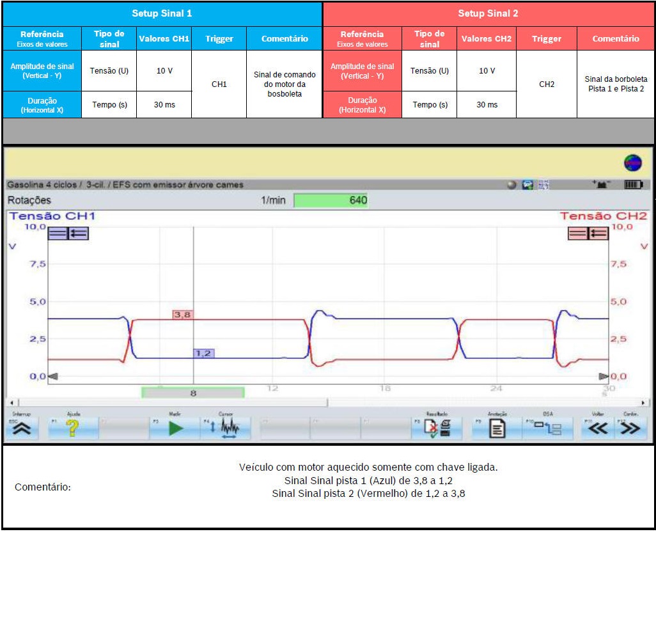The height and width of the screenshot is (644, 656).
Task: Click the globe icon in yellow bar
Action: tap(633, 163)
